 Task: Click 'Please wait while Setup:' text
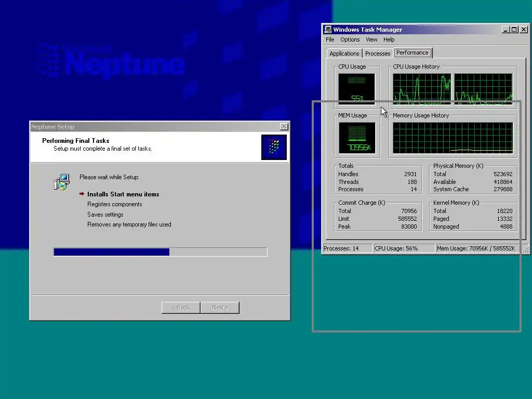109,177
